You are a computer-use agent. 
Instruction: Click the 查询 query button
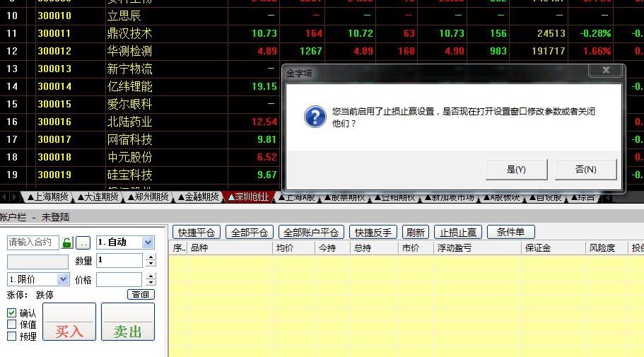click(x=141, y=295)
